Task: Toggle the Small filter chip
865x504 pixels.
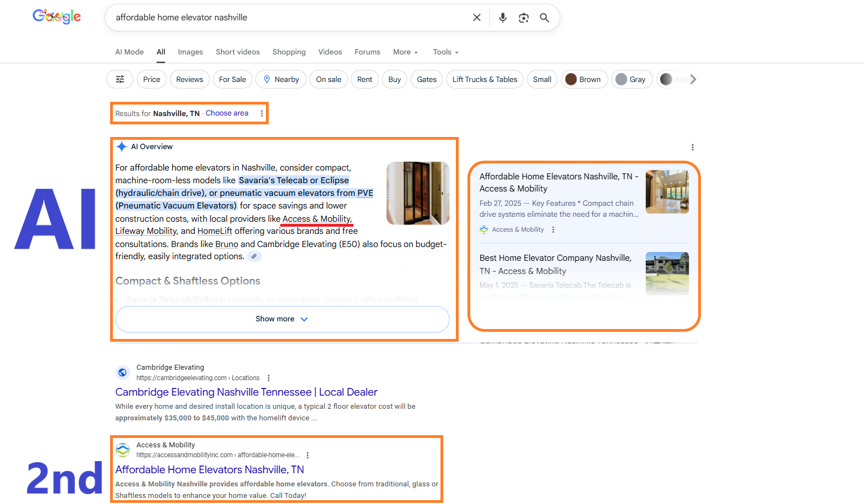Action: click(542, 79)
